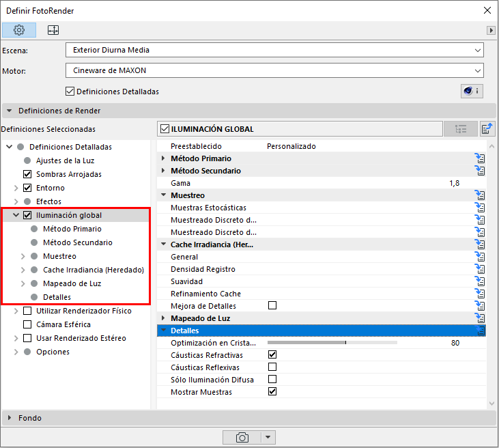
Task: Click the Preestablecido value Personalizado
Action: tap(291, 146)
